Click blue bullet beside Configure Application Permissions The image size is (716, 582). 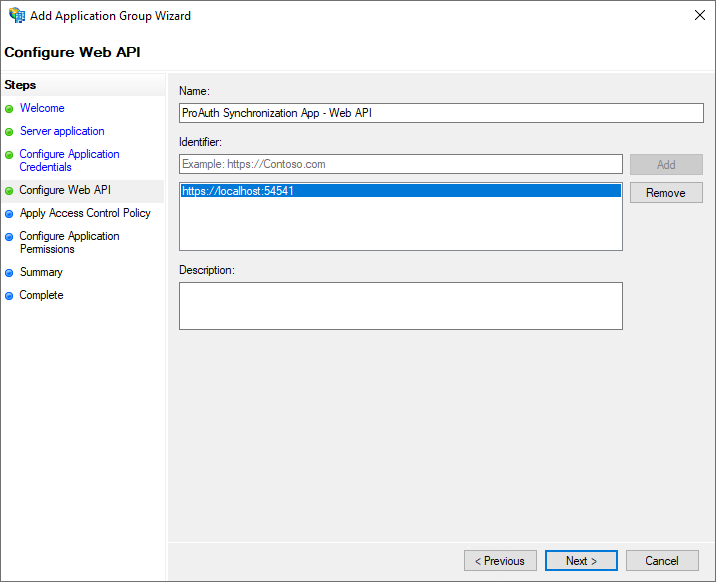(9, 237)
